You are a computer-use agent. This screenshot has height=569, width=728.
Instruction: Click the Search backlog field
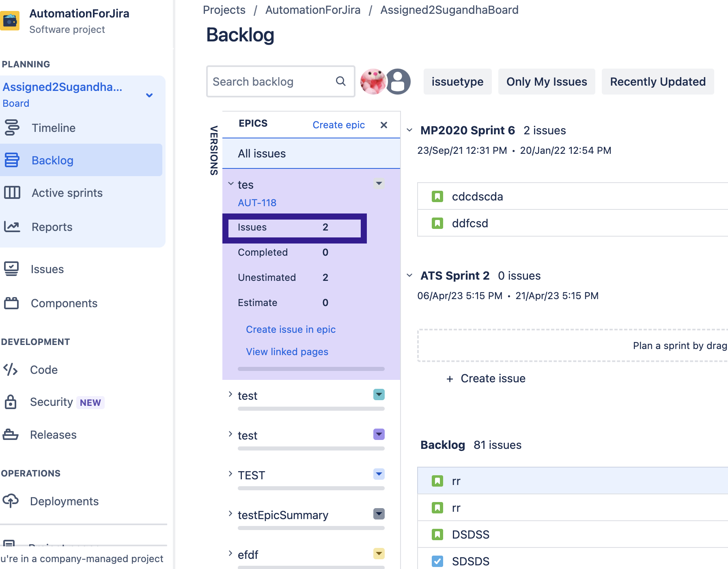(x=272, y=82)
